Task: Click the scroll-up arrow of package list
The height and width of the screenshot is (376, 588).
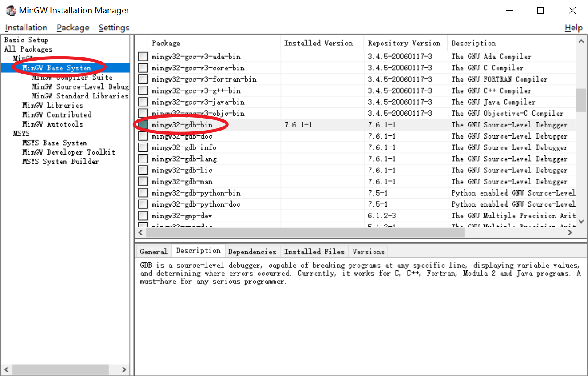Action: point(581,41)
